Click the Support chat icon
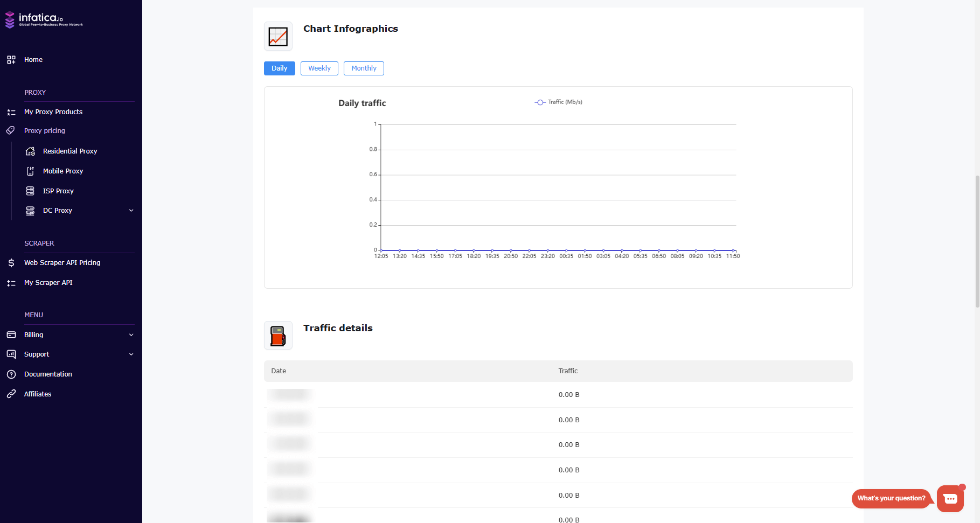980x523 pixels. (x=11, y=354)
